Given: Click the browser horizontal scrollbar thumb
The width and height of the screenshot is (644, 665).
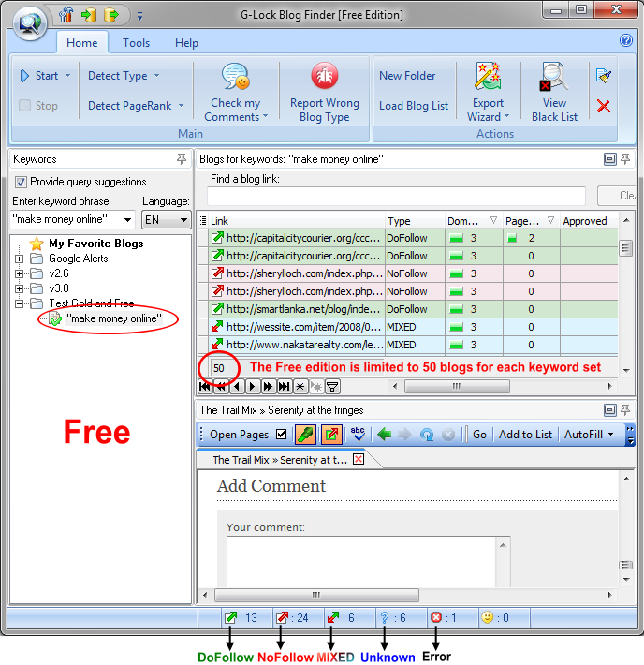Looking at the screenshot, I should point(316,595).
